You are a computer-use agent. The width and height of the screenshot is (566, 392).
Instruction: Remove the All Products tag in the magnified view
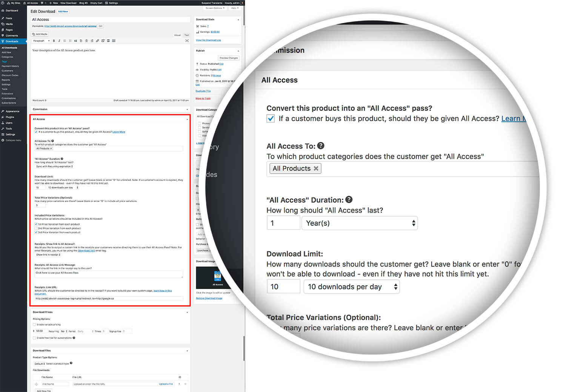coord(316,168)
